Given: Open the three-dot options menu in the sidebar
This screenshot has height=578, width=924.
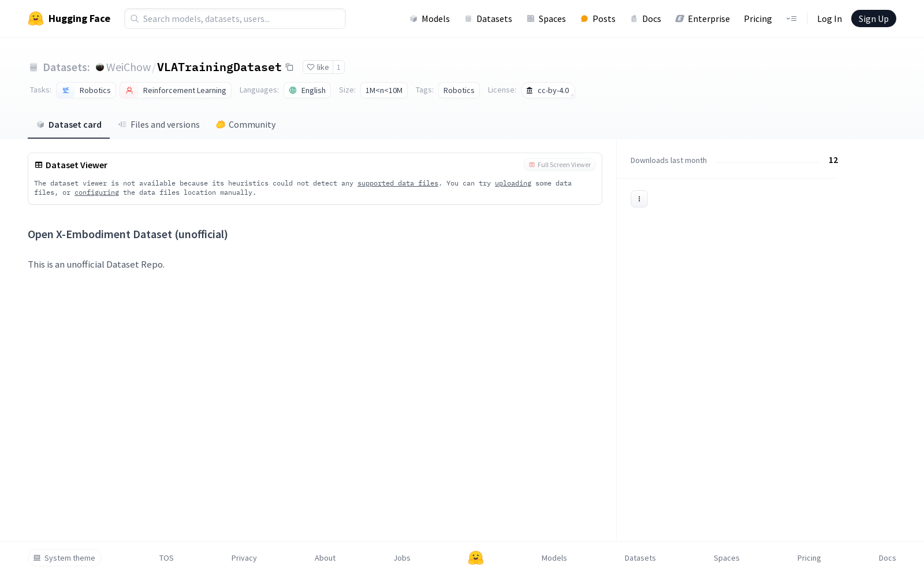Looking at the screenshot, I should tap(639, 199).
